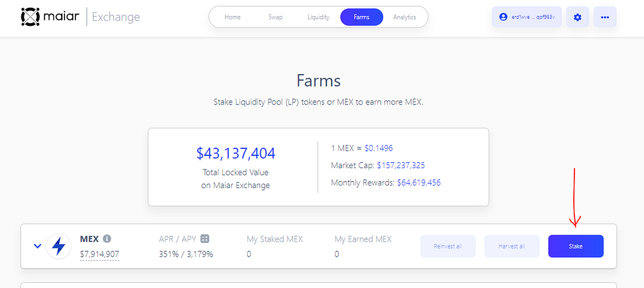Click the wallet account avatar icon
This screenshot has height=288, width=644.
(x=503, y=17)
